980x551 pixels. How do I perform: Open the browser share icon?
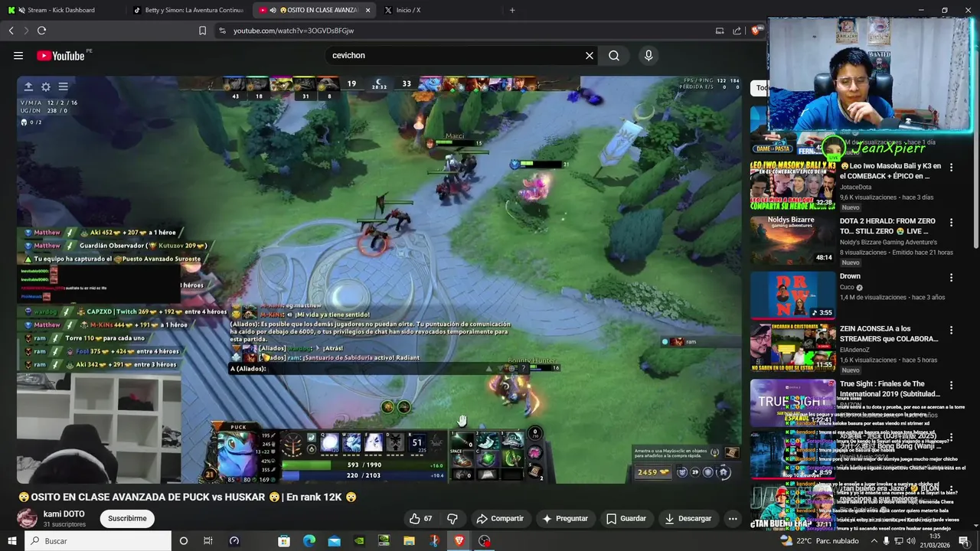(x=737, y=31)
